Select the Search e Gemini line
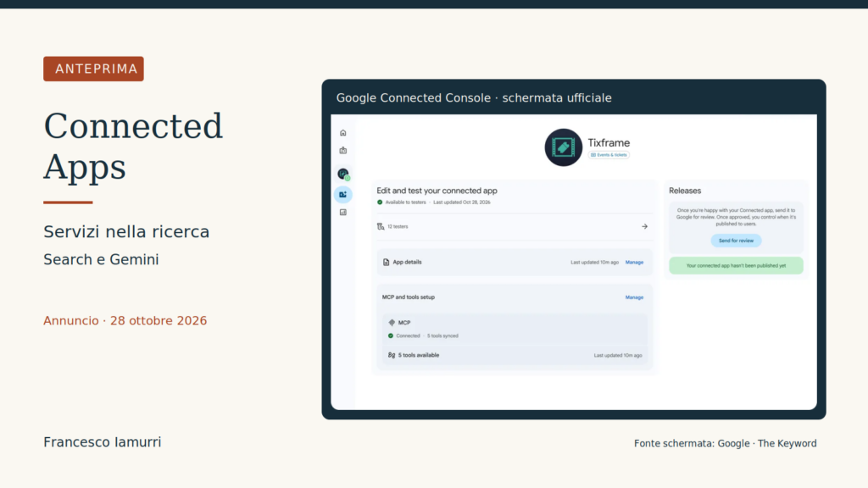The height and width of the screenshot is (488, 868). (101, 259)
